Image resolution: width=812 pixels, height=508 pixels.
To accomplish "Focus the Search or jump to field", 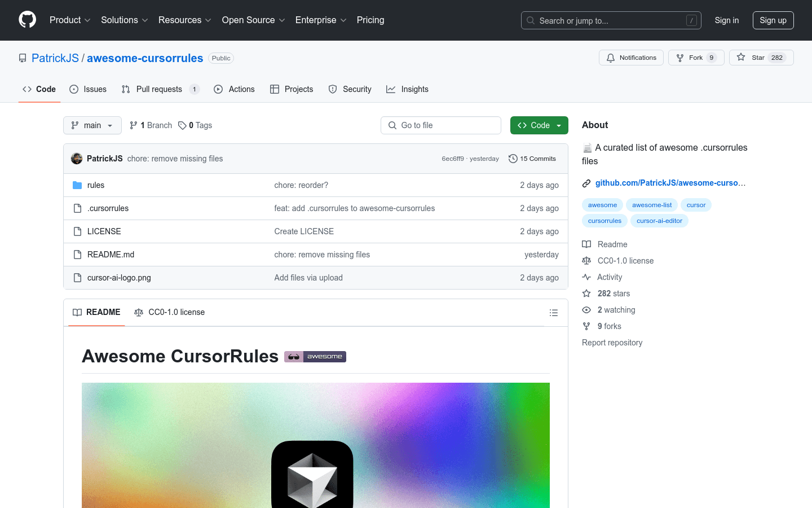I will click(611, 20).
